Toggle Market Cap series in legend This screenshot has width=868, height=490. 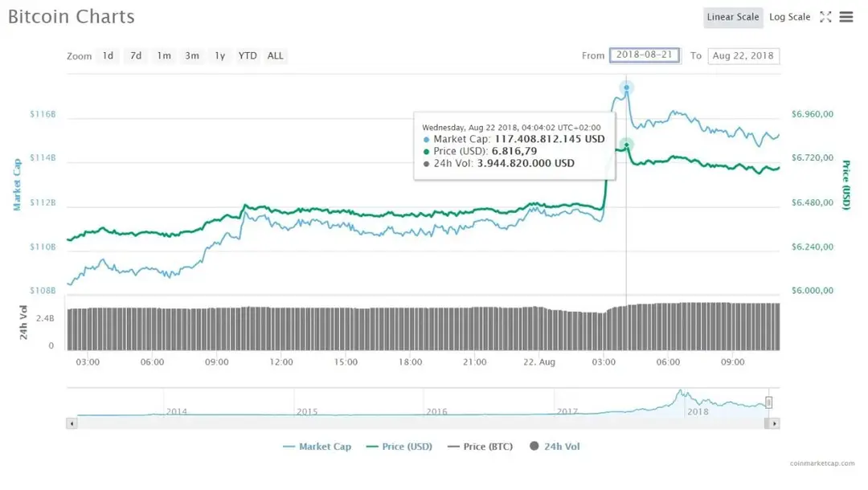pyautogui.click(x=317, y=447)
